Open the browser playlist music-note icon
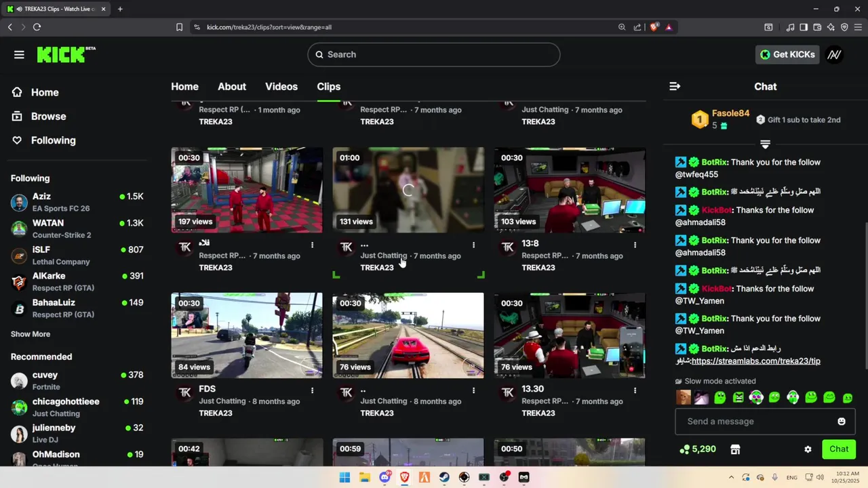868x488 pixels. click(x=790, y=27)
